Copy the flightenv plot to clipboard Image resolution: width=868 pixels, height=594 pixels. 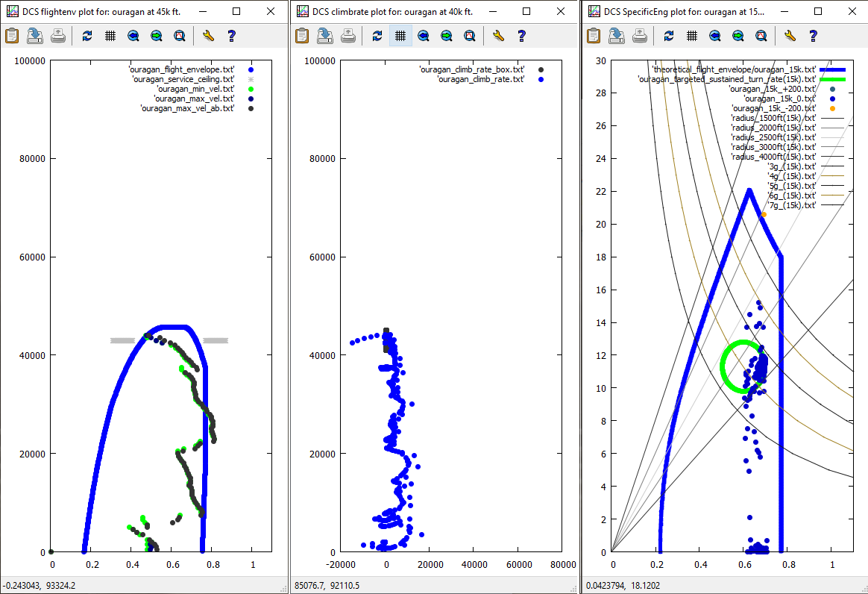click(12, 35)
